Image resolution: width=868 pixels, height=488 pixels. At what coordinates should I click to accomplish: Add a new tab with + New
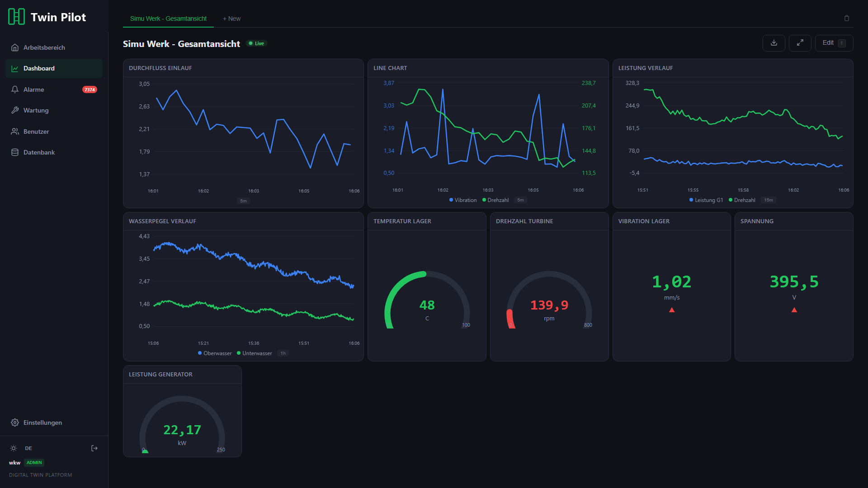[x=231, y=19]
